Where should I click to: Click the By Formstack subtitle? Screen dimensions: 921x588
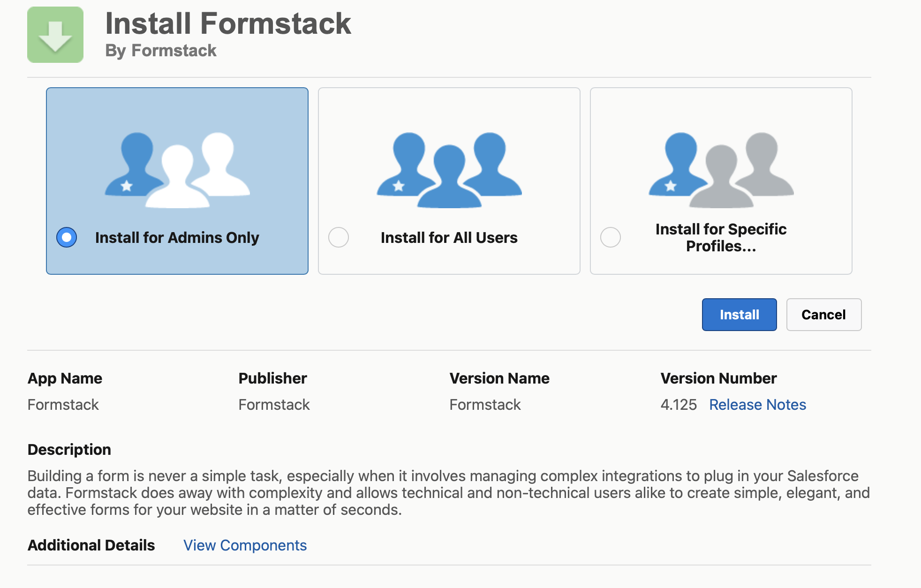pyautogui.click(x=160, y=51)
